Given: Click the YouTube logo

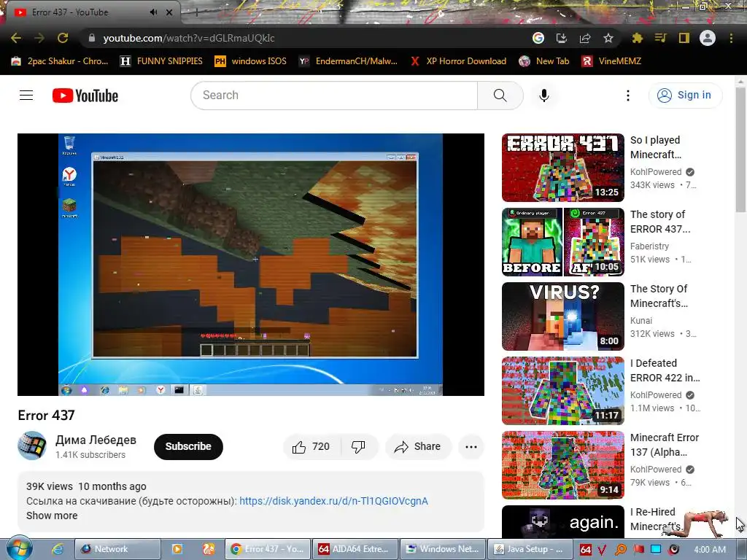Looking at the screenshot, I should click(85, 96).
